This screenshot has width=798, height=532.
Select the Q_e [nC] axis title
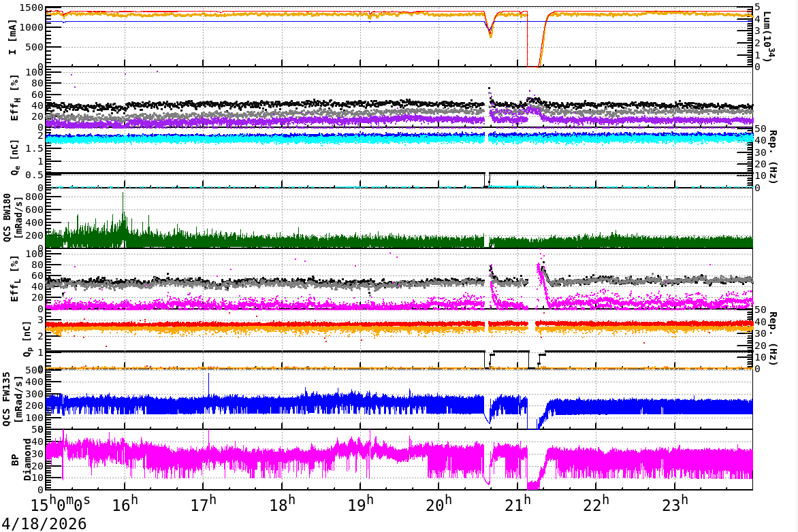click(x=14, y=158)
